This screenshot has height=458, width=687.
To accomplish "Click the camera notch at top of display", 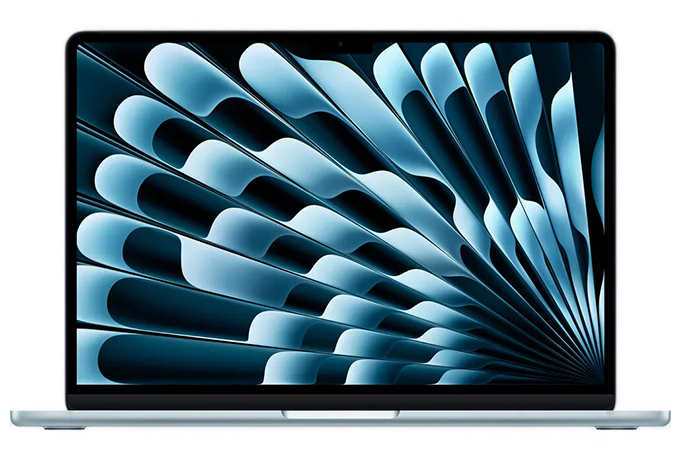I will pyautogui.click(x=341, y=44).
